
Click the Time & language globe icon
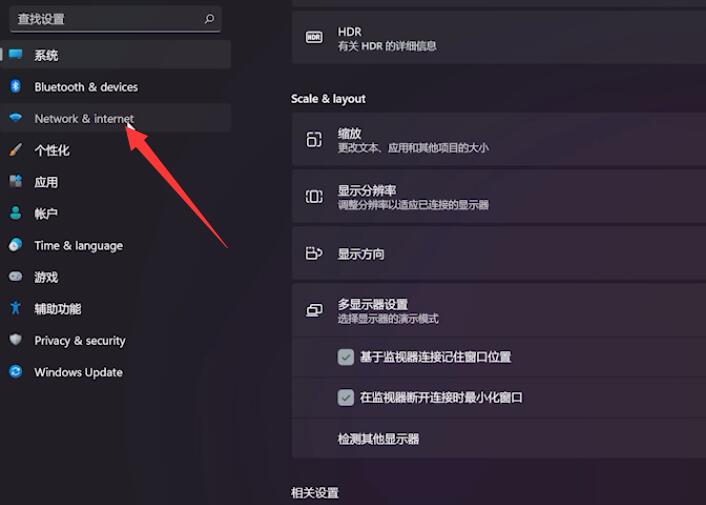pyautogui.click(x=16, y=245)
